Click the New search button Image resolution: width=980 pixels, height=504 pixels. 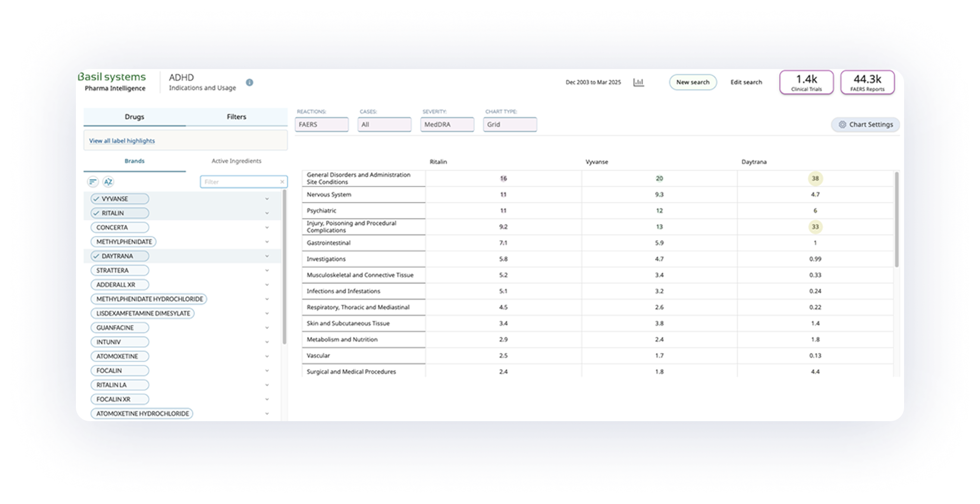692,82
